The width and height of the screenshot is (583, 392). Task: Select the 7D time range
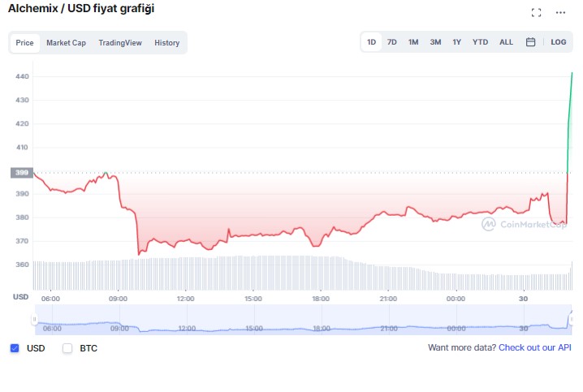point(392,42)
